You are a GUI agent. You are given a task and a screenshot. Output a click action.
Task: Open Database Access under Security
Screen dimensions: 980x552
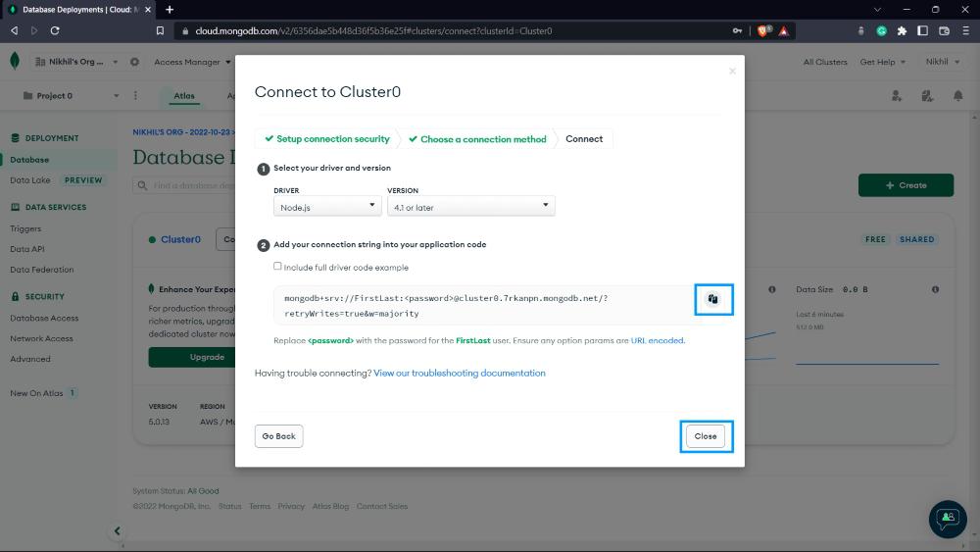[44, 319]
